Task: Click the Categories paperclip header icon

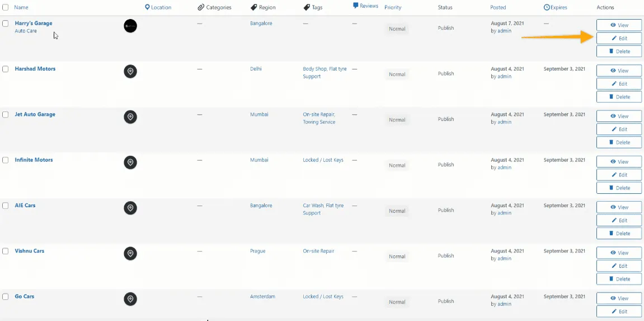Action: click(201, 7)
